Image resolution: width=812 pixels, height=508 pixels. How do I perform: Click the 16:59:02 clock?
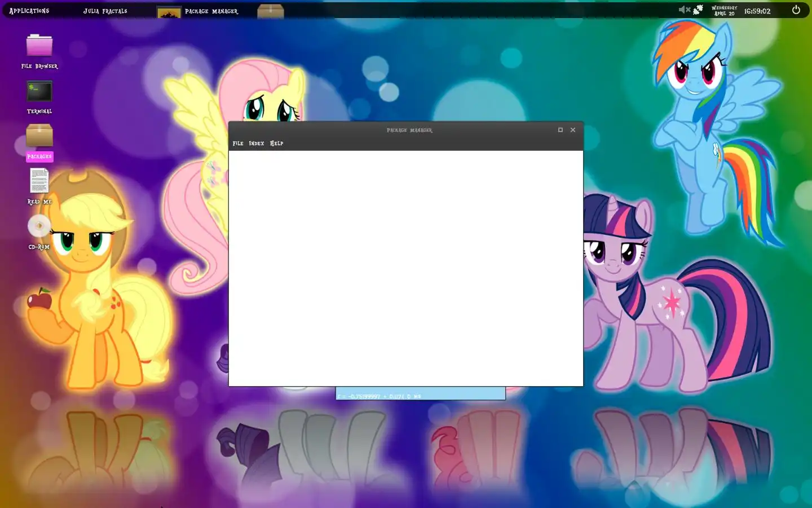(x=757, y=11)
